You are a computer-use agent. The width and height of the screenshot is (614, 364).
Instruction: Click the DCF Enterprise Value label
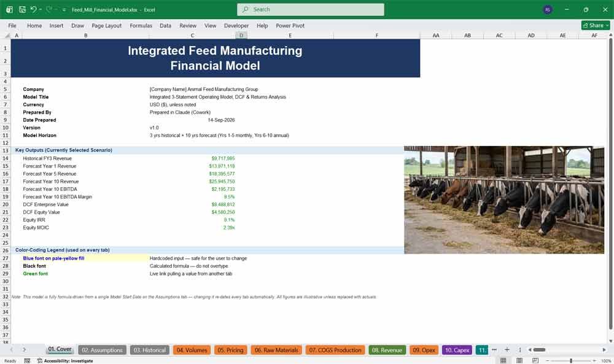tap(45, 204)
